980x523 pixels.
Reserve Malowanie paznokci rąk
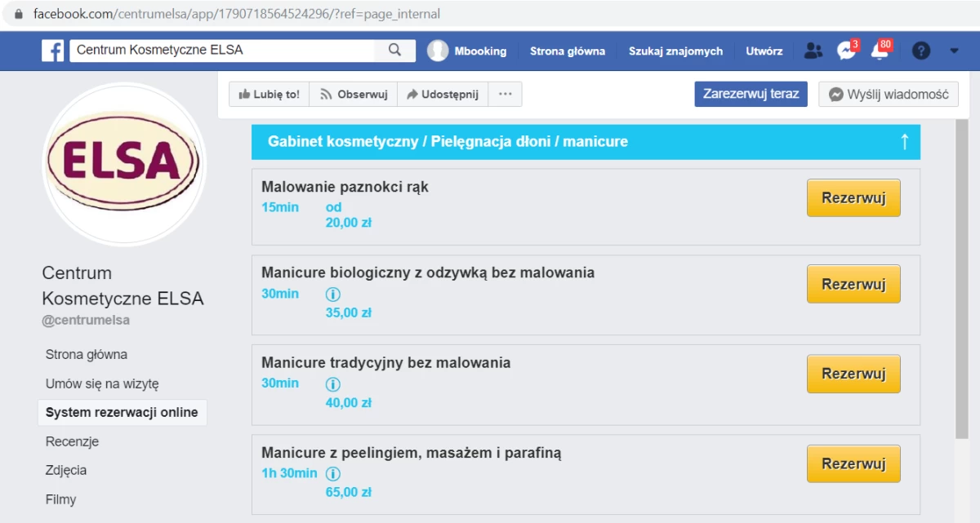[x=853, y=198]
